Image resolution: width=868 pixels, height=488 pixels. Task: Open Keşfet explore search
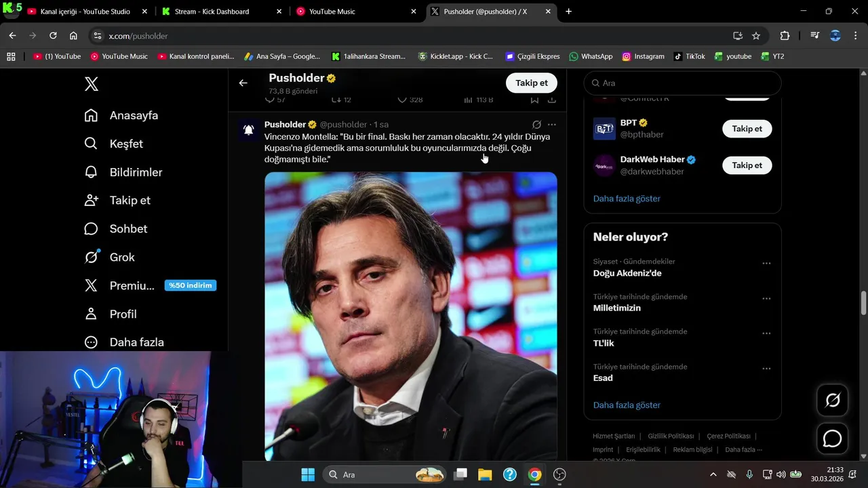[x=113, y=144]
